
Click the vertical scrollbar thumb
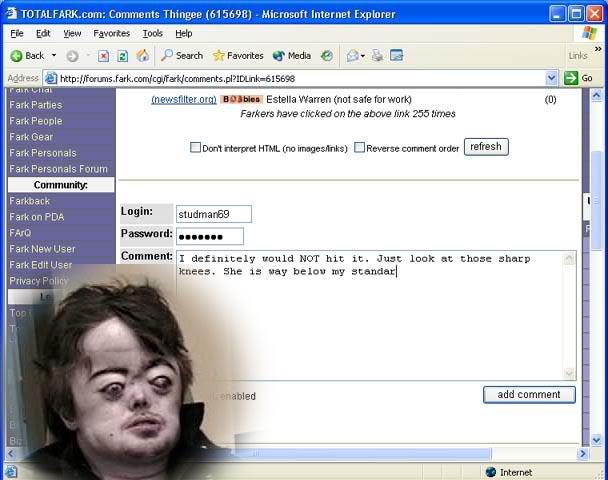(x=596, y=200)
